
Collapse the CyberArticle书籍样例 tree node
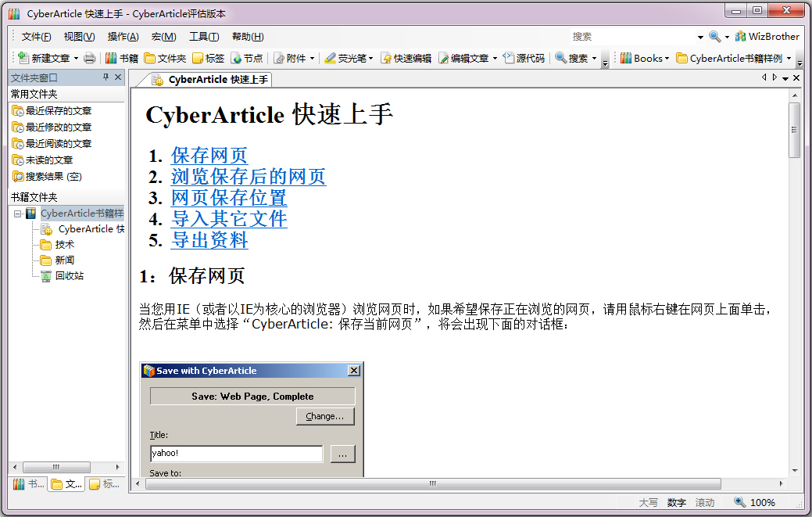pyautogui.click(x=18, y=214)
